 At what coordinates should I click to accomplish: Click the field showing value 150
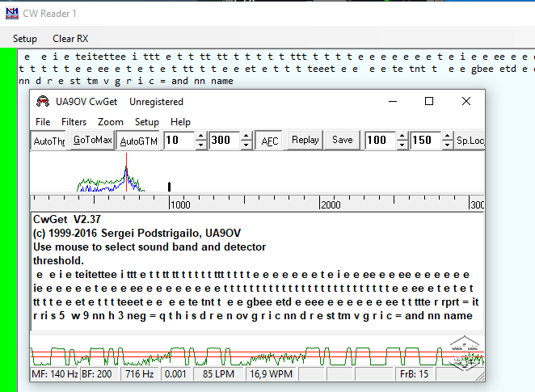point(426,140)
